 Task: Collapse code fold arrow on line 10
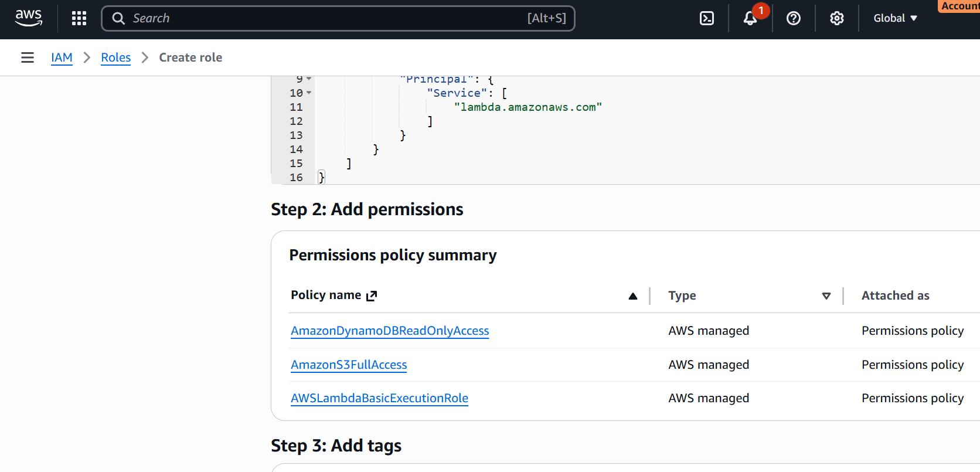tap(309, 93)
